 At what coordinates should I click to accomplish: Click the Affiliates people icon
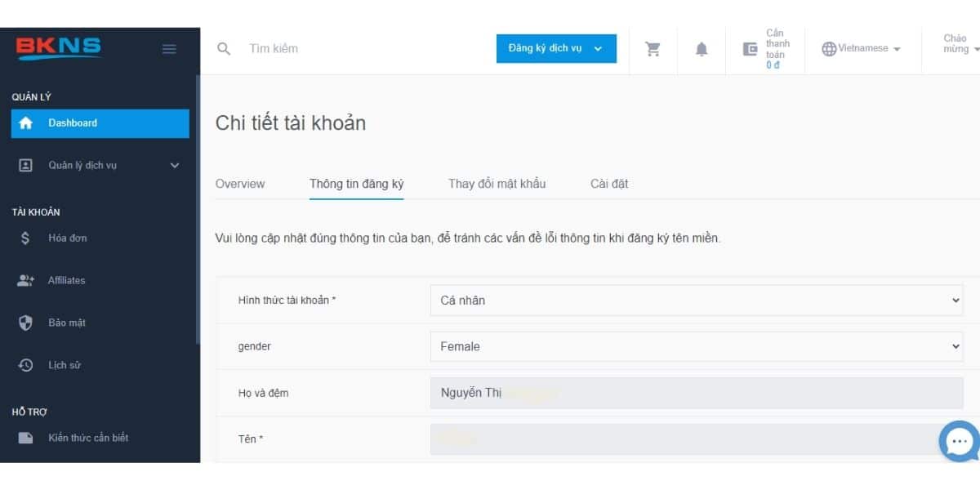[25, 280]
